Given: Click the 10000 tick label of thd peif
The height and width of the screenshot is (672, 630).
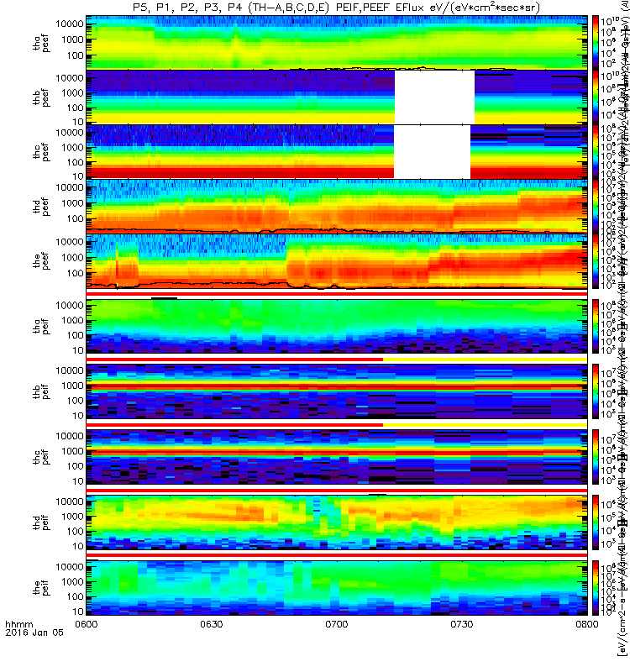Looking at the screenshot, I should (x=69, y=501).
